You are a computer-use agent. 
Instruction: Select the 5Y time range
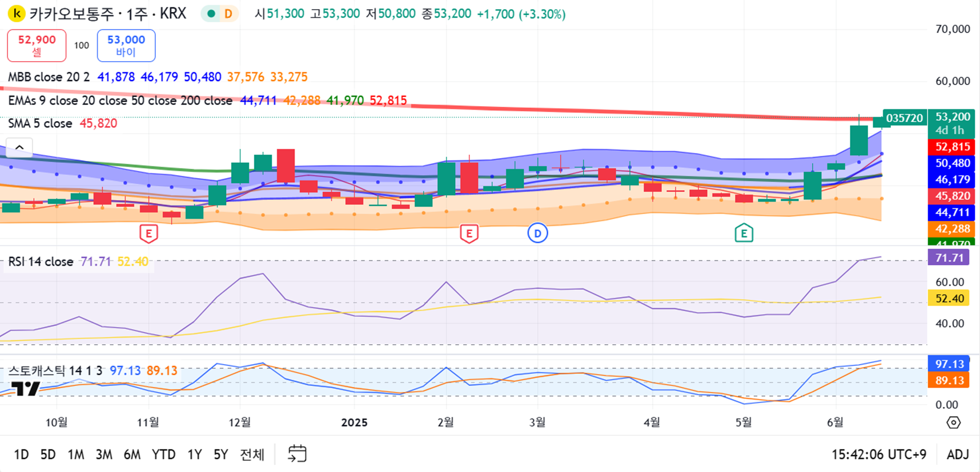[221, 454]
